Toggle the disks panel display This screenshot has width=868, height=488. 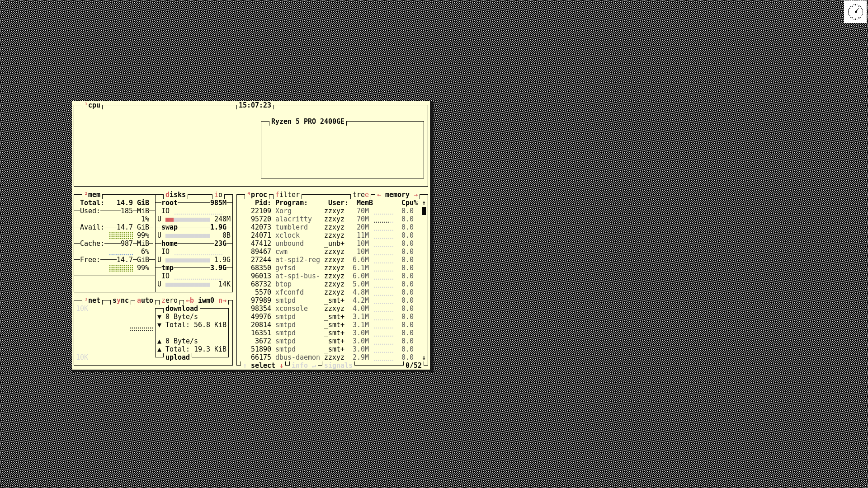tap(175, 195)
